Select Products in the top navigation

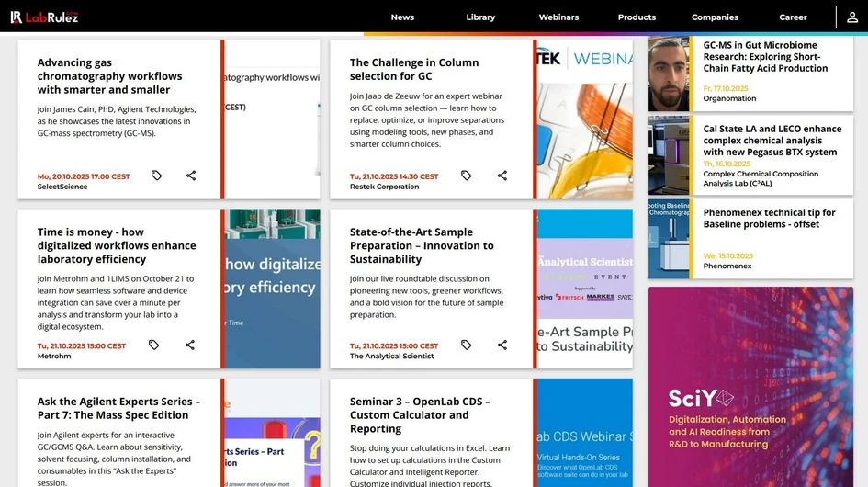coord(637,17)
